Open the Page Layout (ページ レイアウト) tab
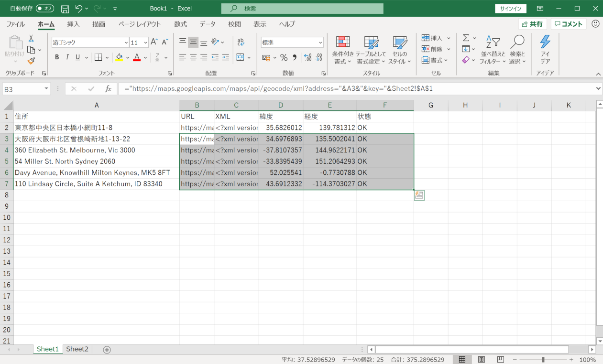Image resolution: width=603 pixels, height=364 pixels. 140,24
